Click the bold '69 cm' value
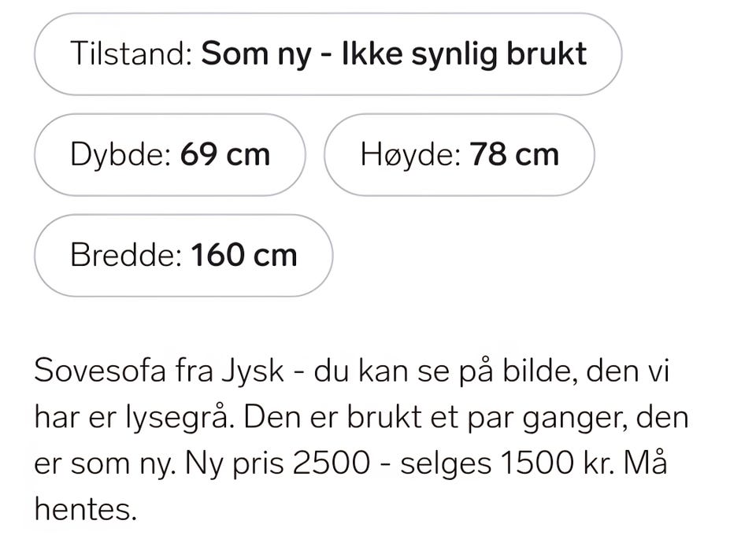 pyautogui.click(x=225, y=154)
